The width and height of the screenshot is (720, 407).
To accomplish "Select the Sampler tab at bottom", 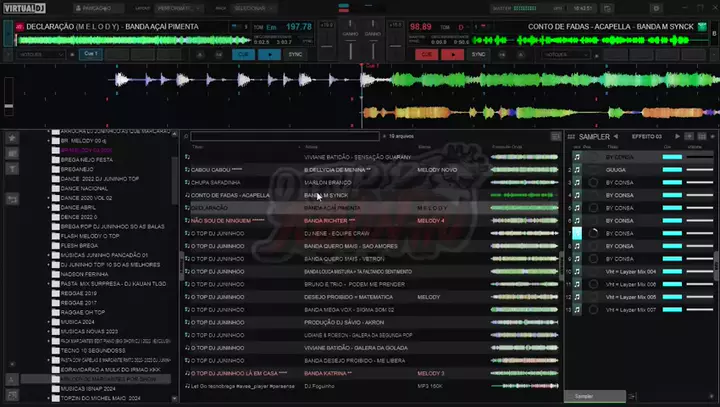I will [x=595, y=396].
